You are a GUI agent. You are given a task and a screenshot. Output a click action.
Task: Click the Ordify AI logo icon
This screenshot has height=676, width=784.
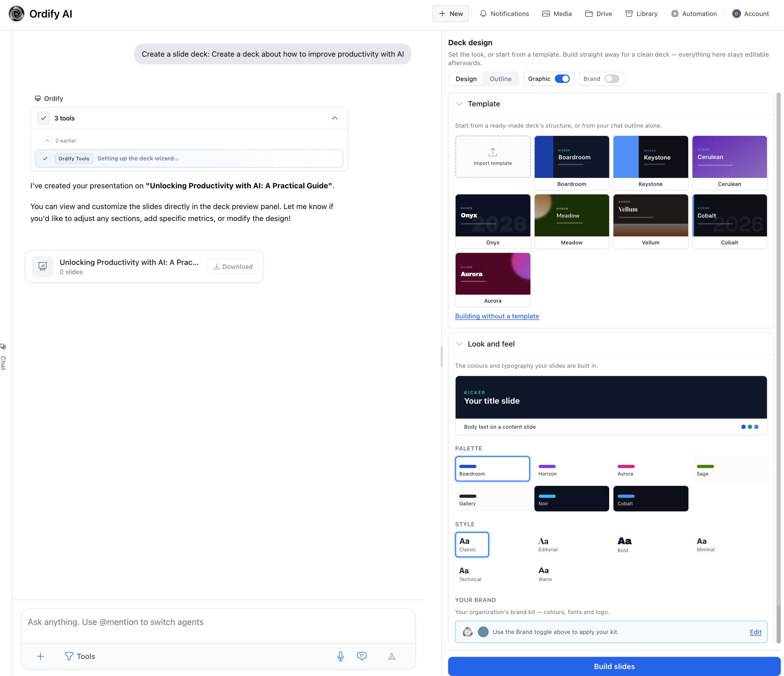click(x=16, y=14)
